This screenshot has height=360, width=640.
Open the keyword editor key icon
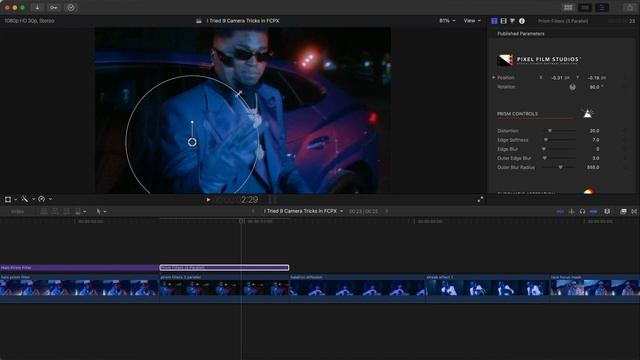click(54, 7)
